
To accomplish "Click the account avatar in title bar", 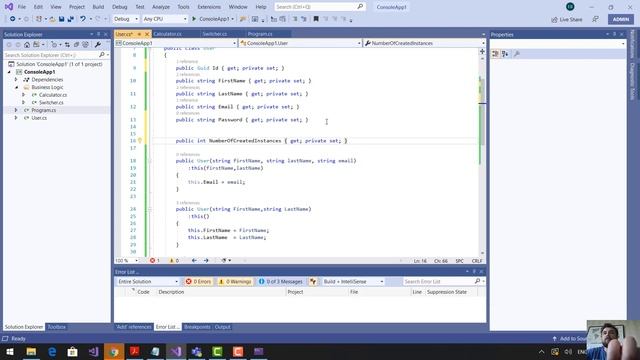I will tap(570, 7).
